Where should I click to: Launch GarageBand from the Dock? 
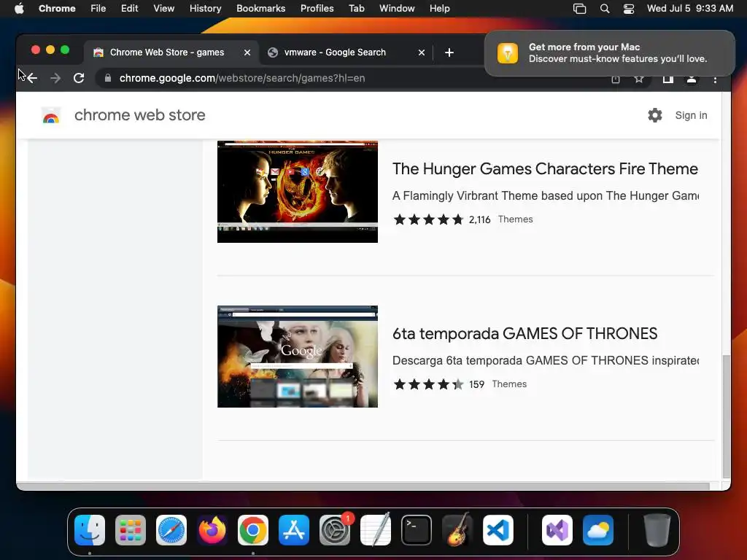coord(457,530)
